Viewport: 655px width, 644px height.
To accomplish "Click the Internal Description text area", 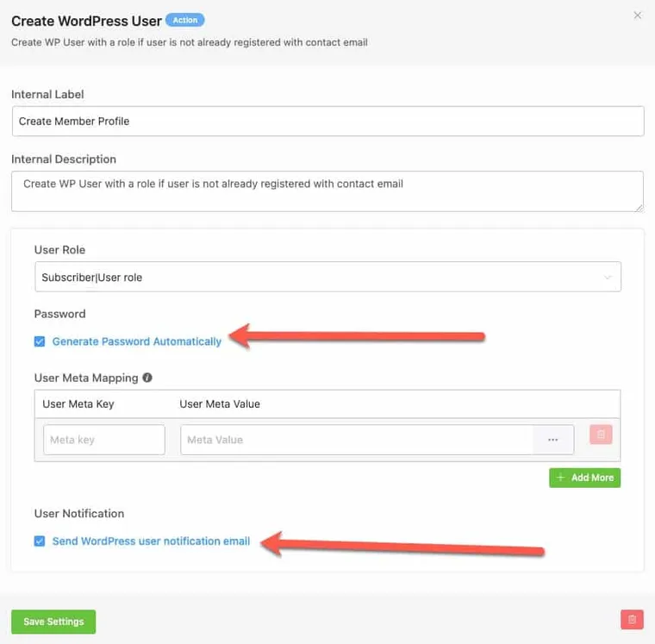I will point(327,191).
